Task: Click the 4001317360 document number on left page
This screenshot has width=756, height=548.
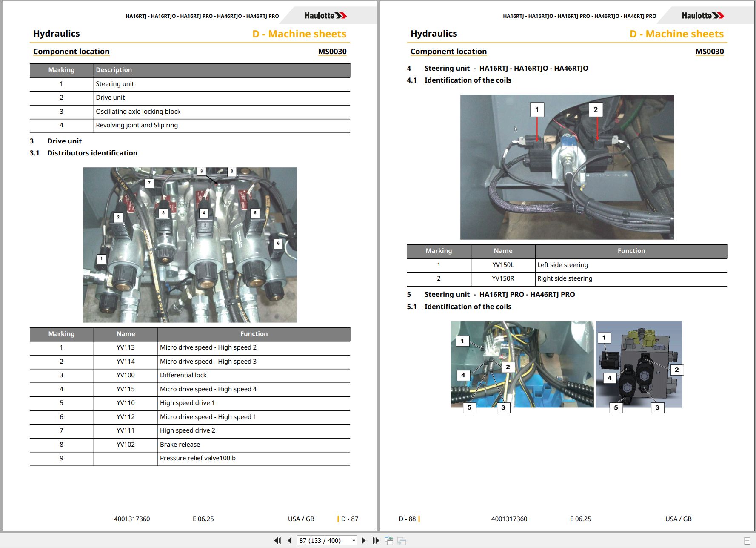Action: (x=132, y=519)
